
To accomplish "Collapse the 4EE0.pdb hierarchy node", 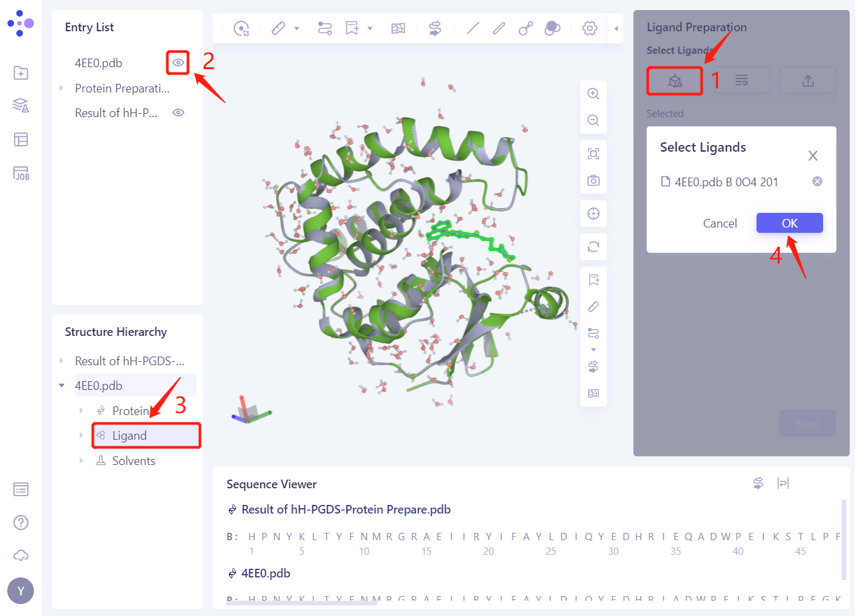I will (61, 386).
